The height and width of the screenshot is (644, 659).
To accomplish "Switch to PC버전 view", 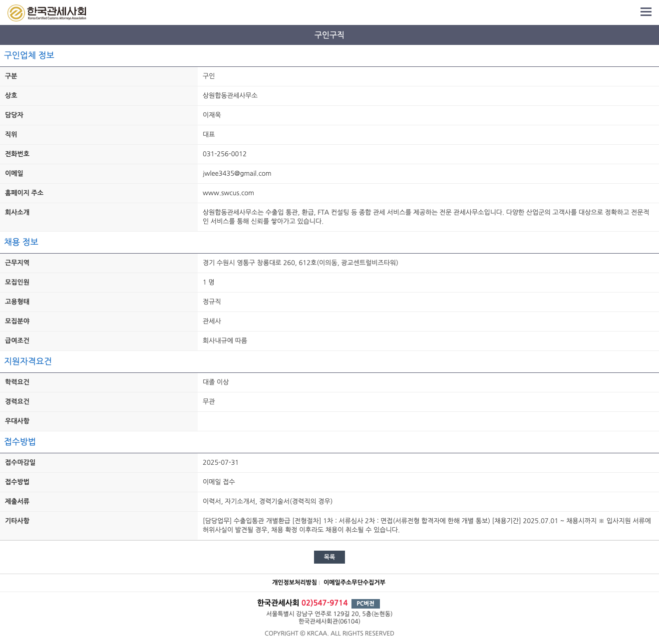I will click(x=365, y=604).
